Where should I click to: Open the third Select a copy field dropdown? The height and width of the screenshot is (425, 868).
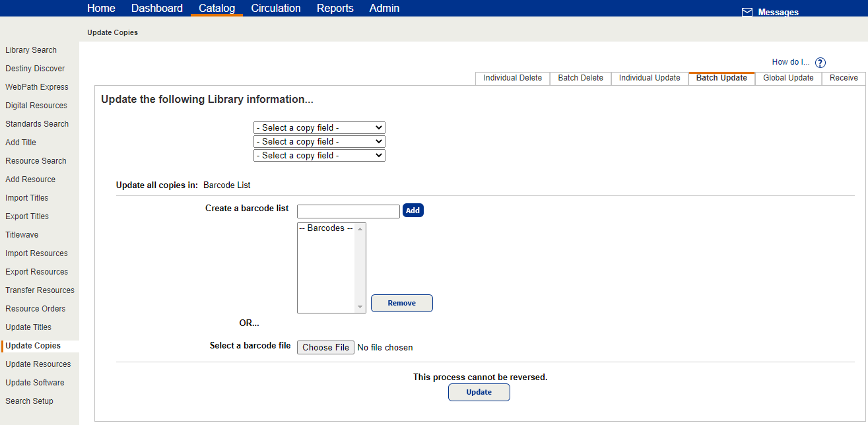[319, 156]
